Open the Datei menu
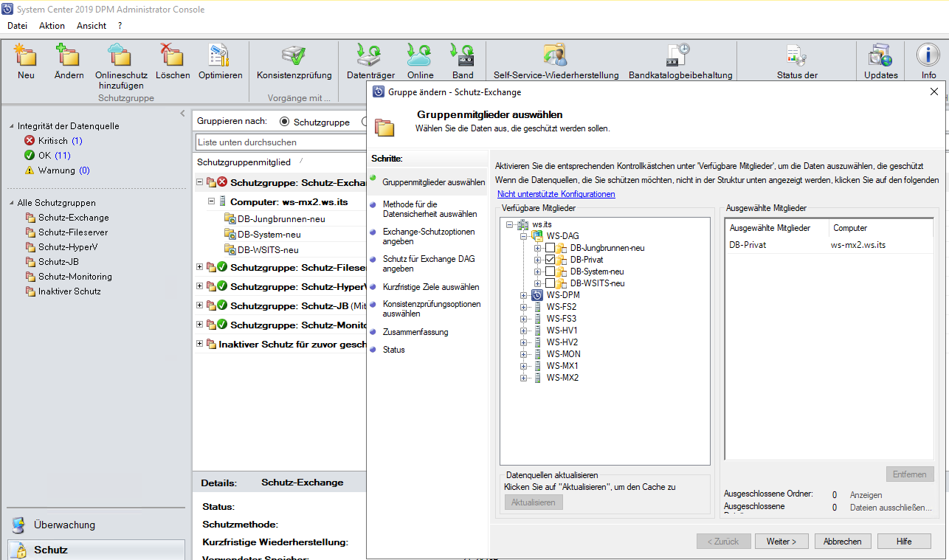This screenshot has width=949, height=560. click(x=17, y=26)
